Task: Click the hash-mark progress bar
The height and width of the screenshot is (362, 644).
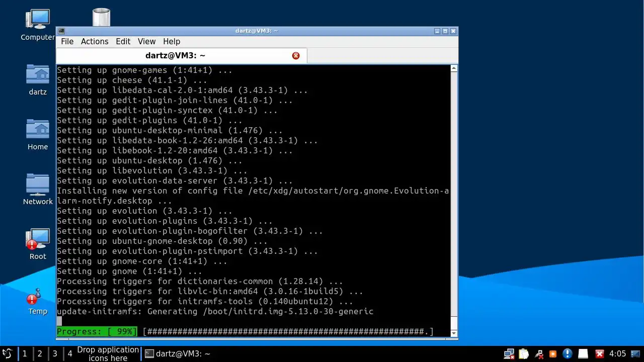Action: pos(288,331)
